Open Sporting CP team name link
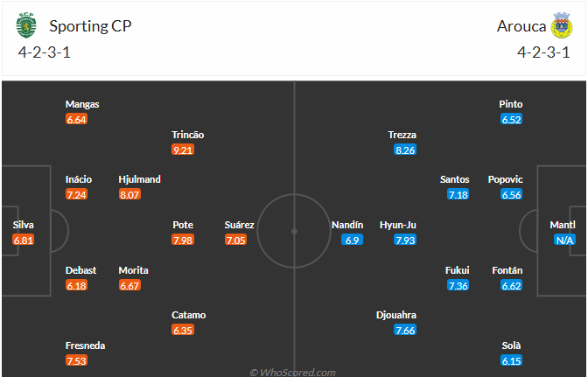The width and height of the screenshot is (588, 377). (x=90, y=26)
